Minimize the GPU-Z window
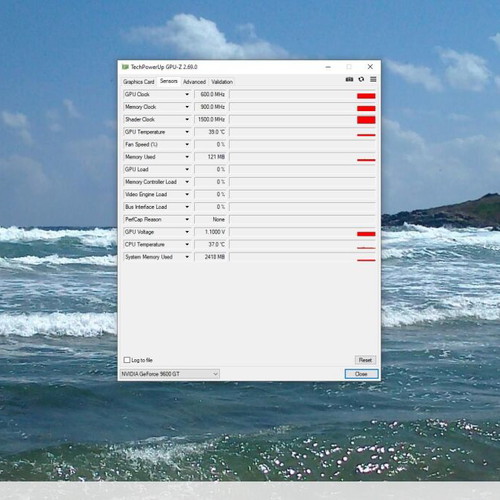Viewport: 500px width, 500px height. tap(328, 67)
